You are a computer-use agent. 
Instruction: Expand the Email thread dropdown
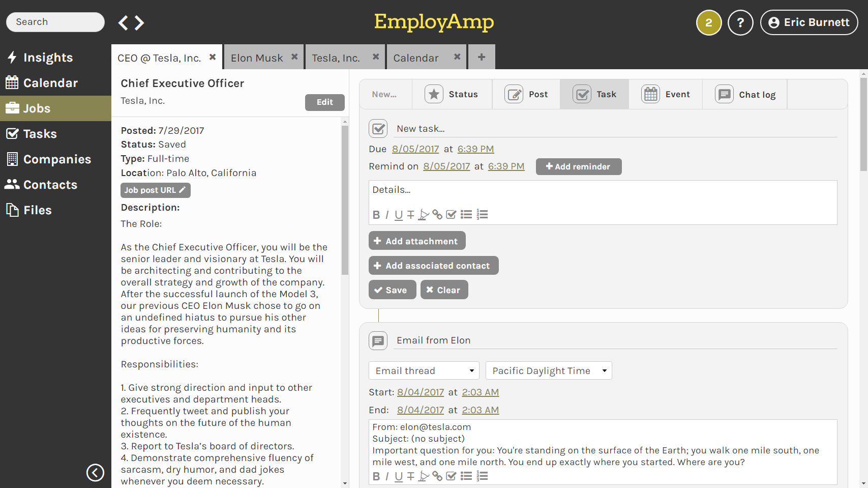coord(424,370)
